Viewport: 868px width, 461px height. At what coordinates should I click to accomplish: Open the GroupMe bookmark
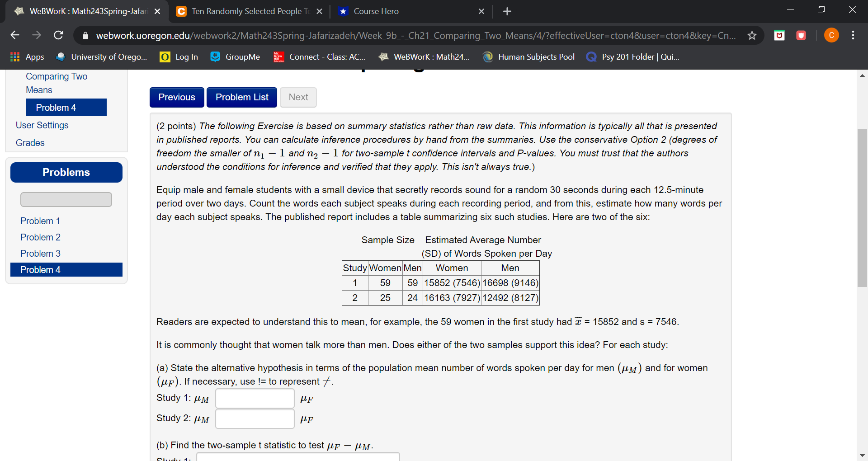tap(235, 56)
